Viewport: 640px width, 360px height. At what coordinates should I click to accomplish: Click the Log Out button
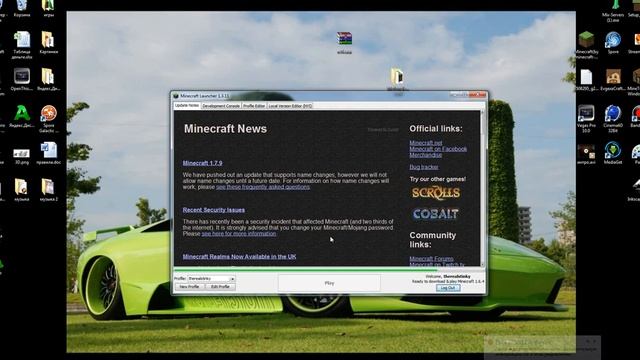[448, 288]
